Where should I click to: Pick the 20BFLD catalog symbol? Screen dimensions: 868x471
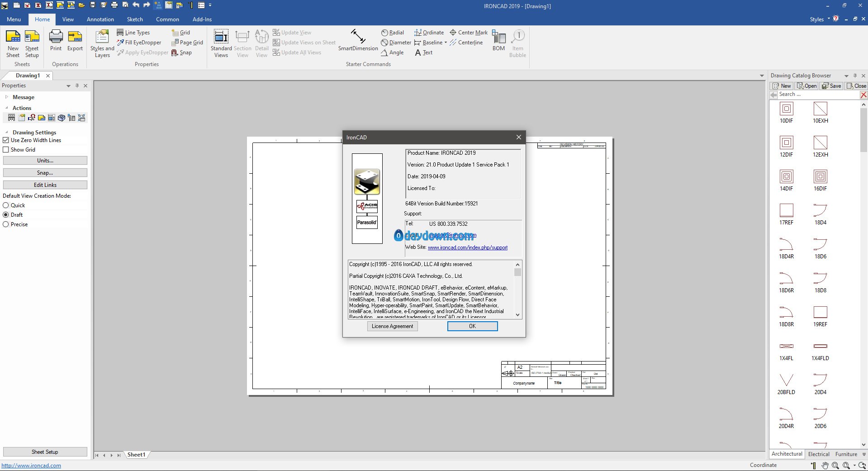tap(786, 384)
